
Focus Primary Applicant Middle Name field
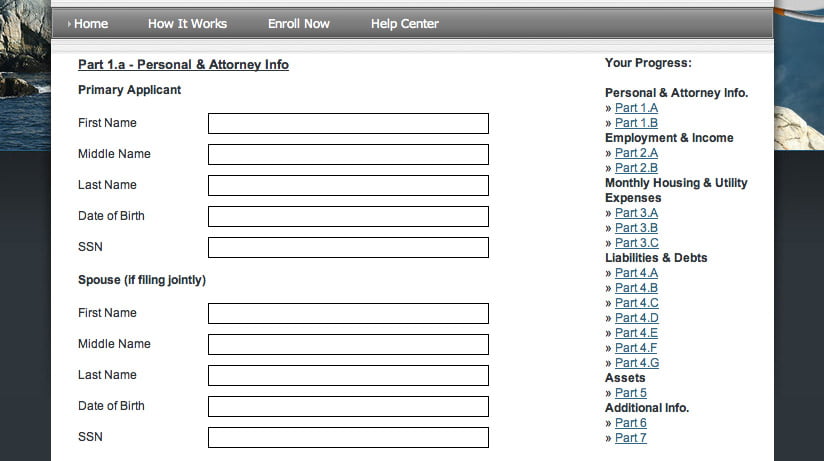[348, 155]
